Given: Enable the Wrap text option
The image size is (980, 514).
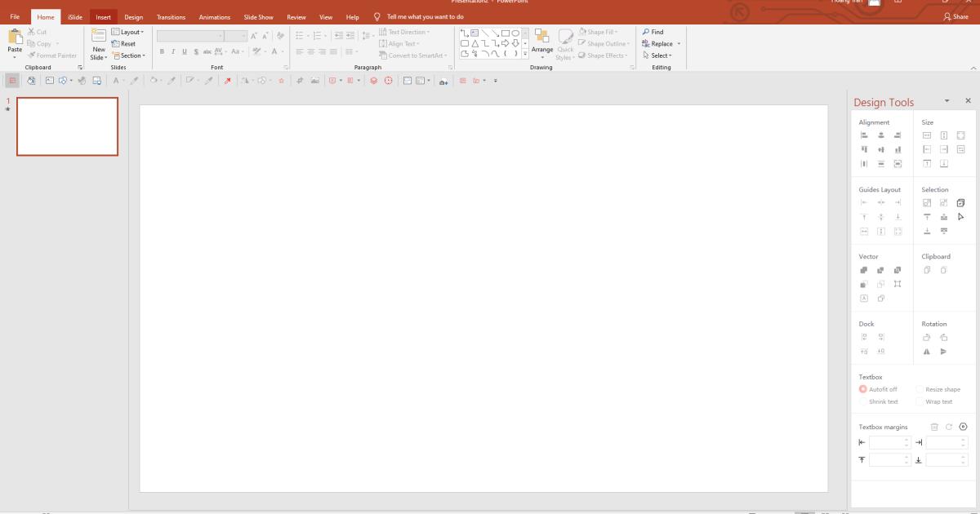Looking at the screenshot, I should (919, 401).
